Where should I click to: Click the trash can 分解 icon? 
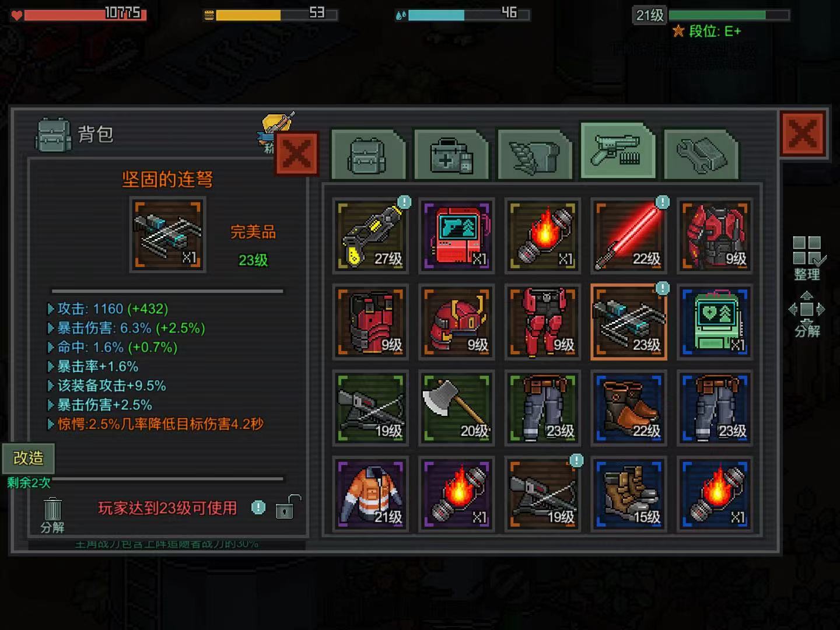coord(52,515)
